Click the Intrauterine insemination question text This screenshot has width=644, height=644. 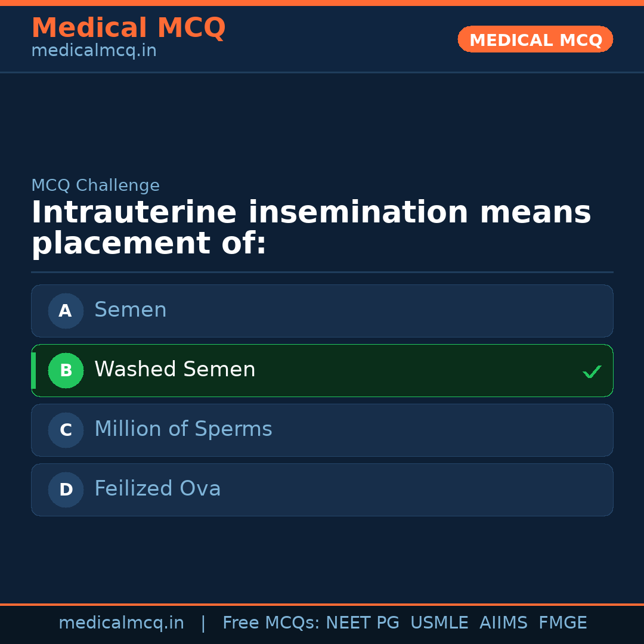pos(311,228)
